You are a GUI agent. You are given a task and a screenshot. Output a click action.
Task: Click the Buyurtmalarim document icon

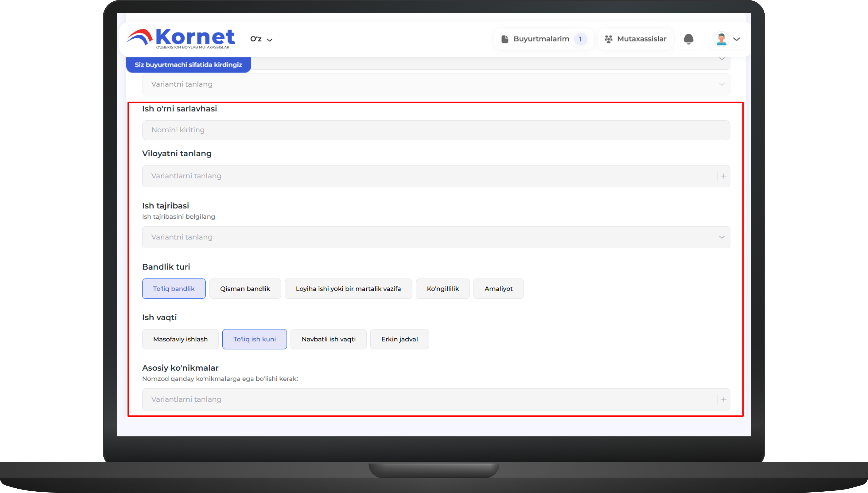(x=504, y=39)
